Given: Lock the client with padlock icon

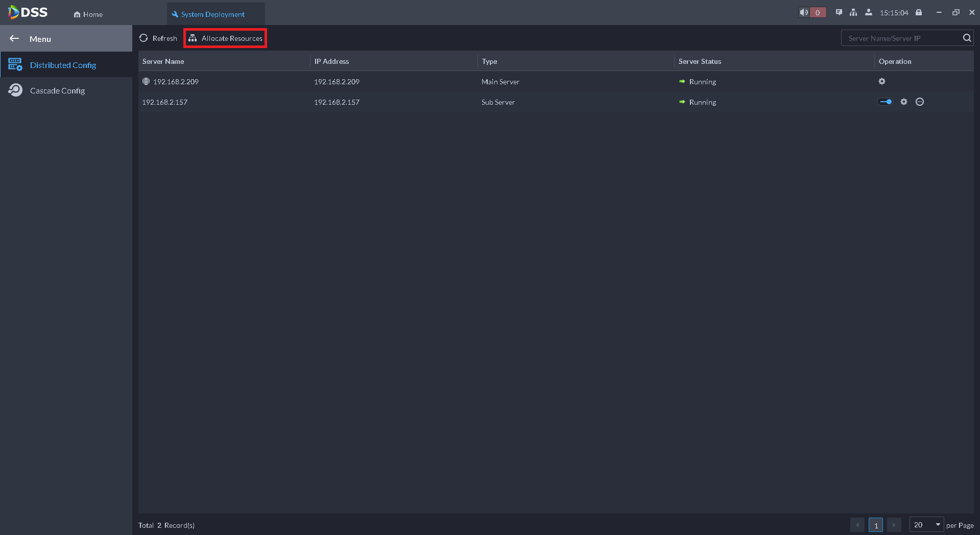Looking at the screenshot, I should [919, 13].
